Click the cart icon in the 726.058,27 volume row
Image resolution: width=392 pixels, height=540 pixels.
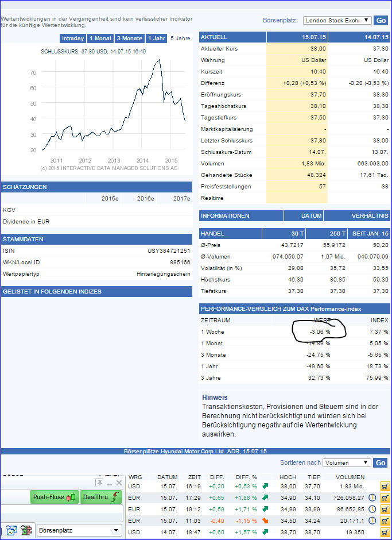385,497
